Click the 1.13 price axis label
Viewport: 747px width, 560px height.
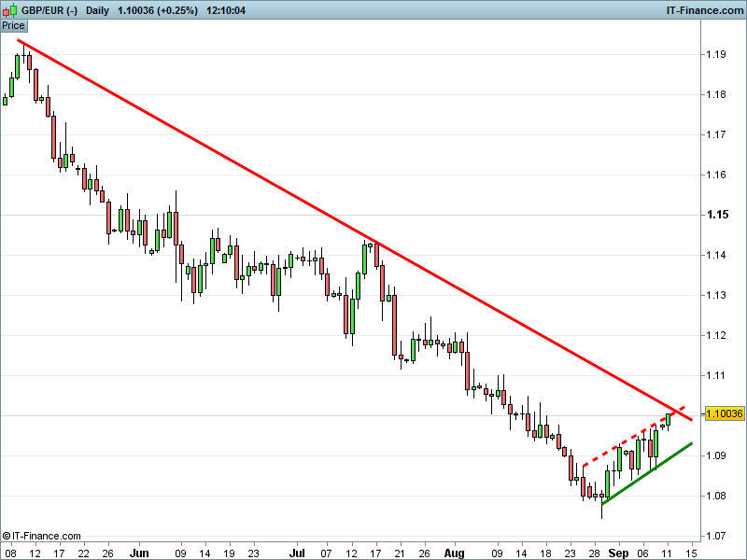pos(716,295)
